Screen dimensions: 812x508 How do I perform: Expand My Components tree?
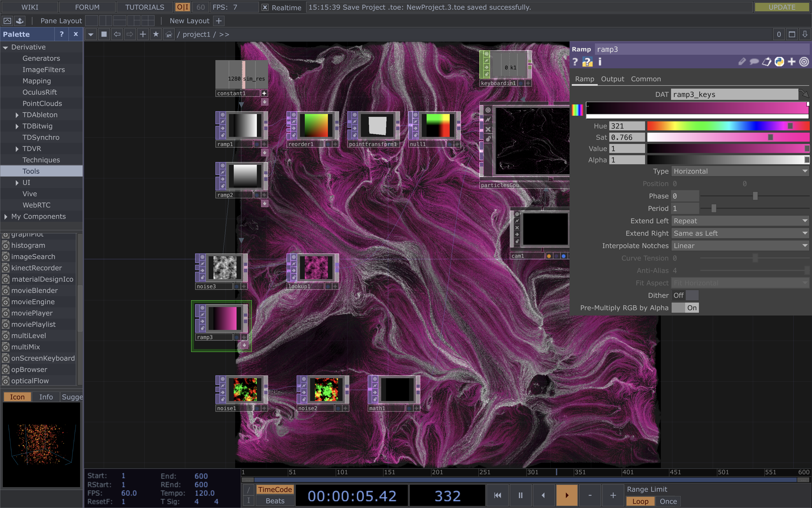(x=6, y=217)
